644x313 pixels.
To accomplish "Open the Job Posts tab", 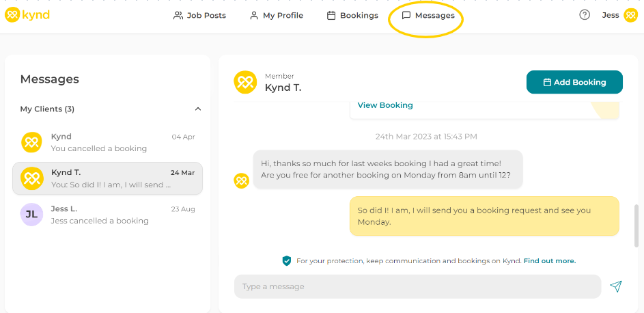I will 199,15.
